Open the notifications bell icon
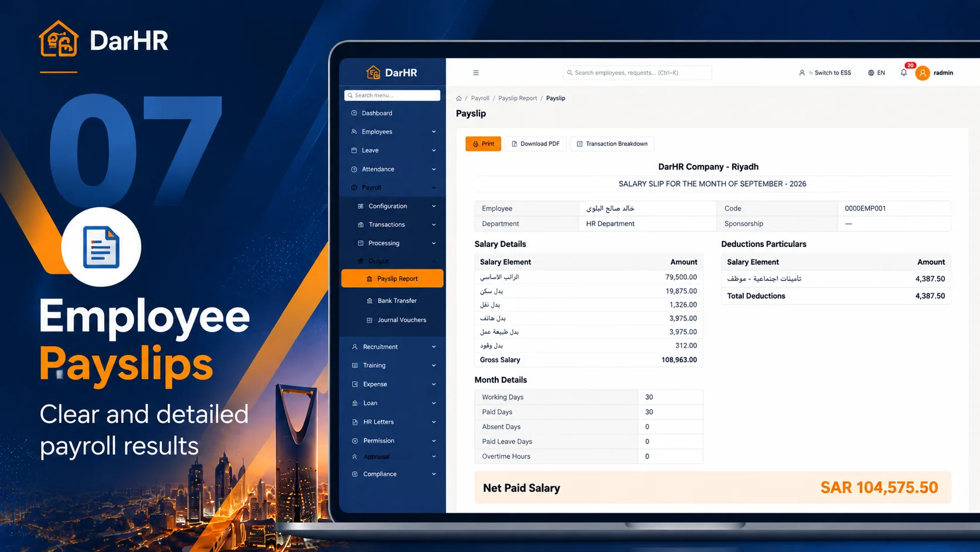The image size is (980, 552). [904, 73]
